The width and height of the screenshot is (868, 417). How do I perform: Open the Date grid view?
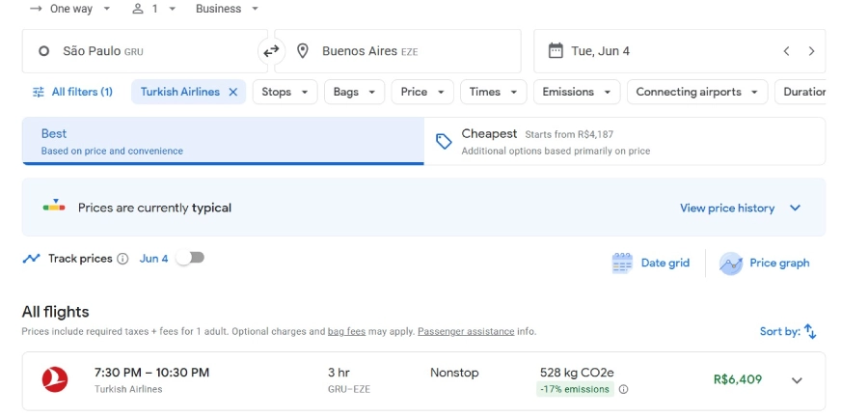click(651, 263)
